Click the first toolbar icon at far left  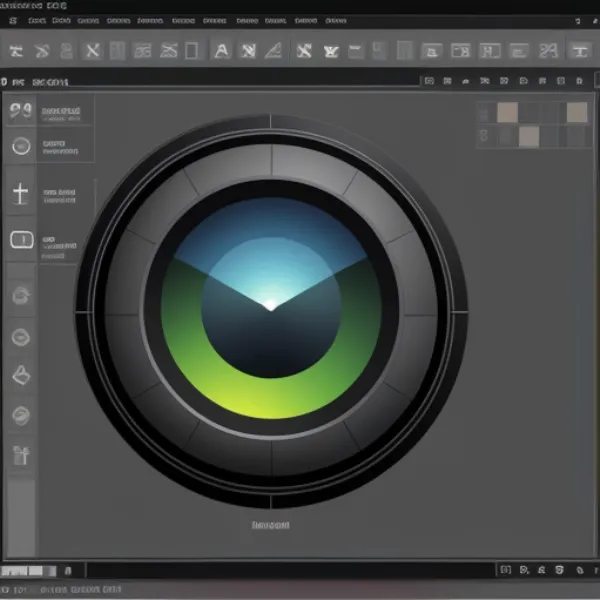(x=16, y=51)
